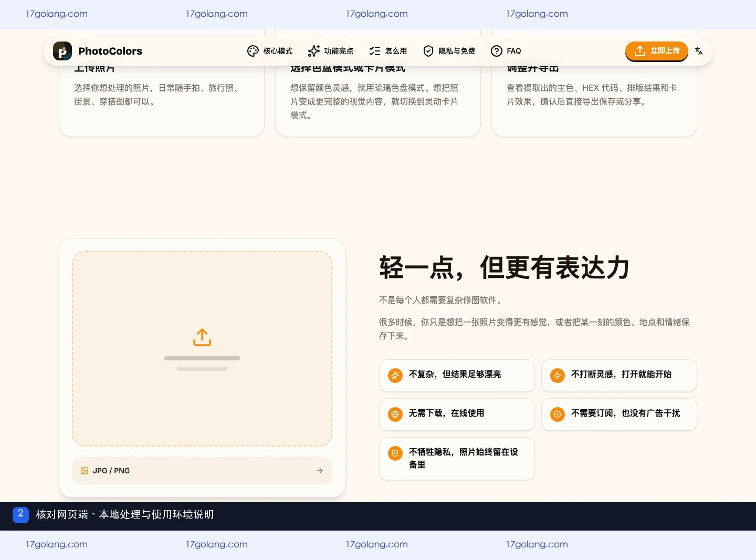The width and height of the screenshot is (756, 560).
Task: Click the heading 轻一点，但更有表达力
Action: [505, 267]
